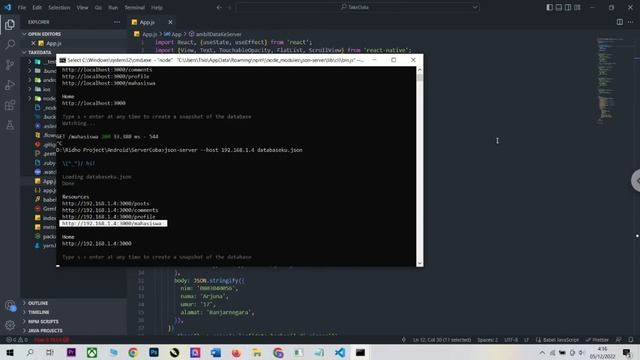Open notifications bell in status bar
This screenshot has height=360, width=640.
click(x=631, y=340)
